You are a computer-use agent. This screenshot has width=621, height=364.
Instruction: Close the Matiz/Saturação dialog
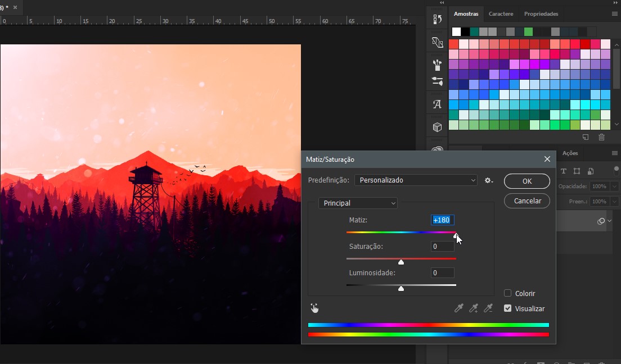(x=547, y=159)
